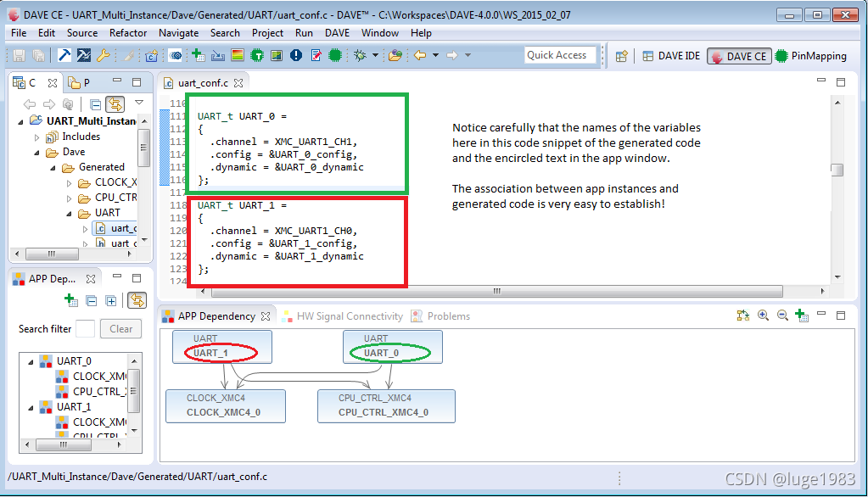The width and height of the screenshot is (868, 497).
Task: Click the yellow Back arrow in the toolbar
Action: (x=420, y=55)
